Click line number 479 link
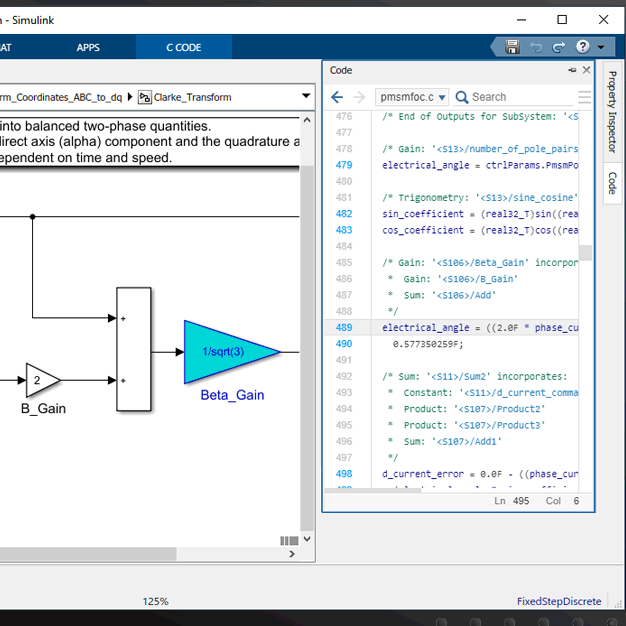Viewport: 626px width, 626px height. click(344, 165)
